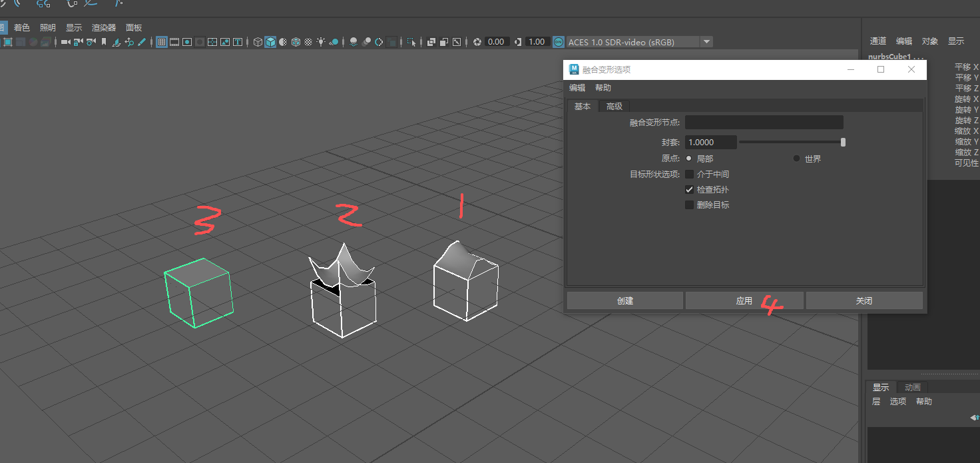The image size is (980, 463).
Task: Toggle the textured checker icon
Action: point(308,42)
